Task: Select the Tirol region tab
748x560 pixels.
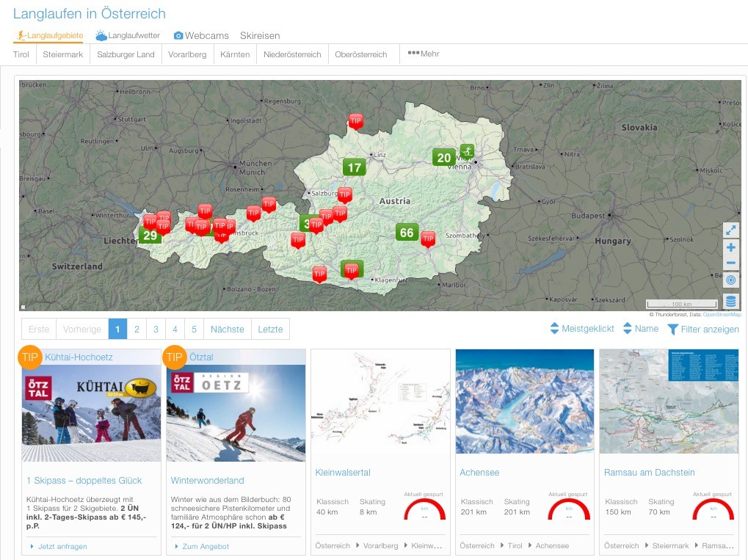Action: tap(21, 54)
